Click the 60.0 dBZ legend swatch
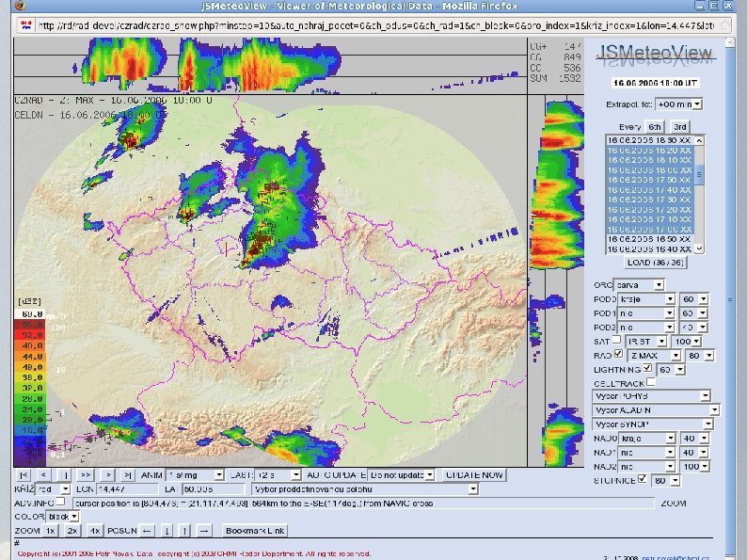The image size is (747, 560). (30, 314)
